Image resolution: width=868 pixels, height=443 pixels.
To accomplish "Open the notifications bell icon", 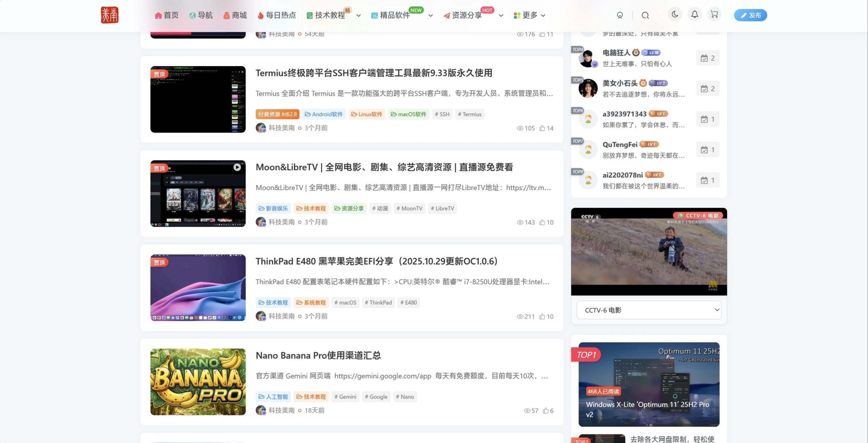I will [694, 15].
